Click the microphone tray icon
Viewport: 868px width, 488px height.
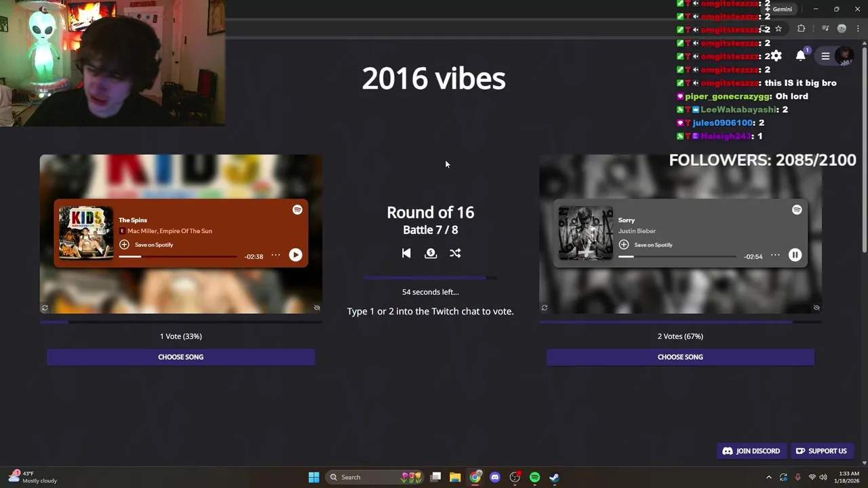click(x=797, y=477)
